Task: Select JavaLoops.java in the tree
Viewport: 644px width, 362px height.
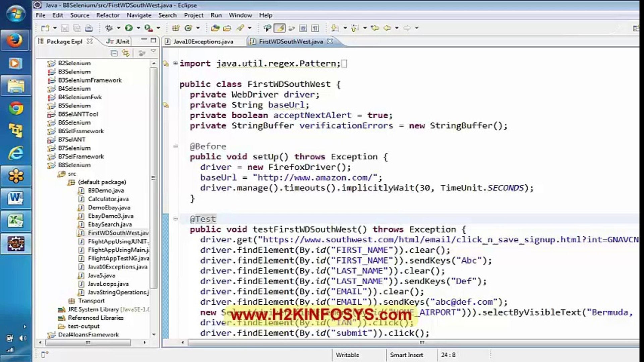Action: click(108, 284)
